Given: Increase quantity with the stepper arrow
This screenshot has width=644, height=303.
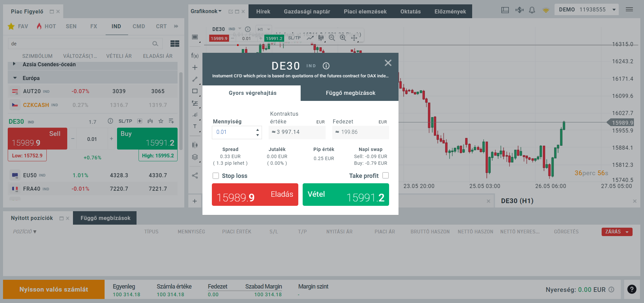Looking at the screenshot, I should pyautogui.click(x=257, y=130).
